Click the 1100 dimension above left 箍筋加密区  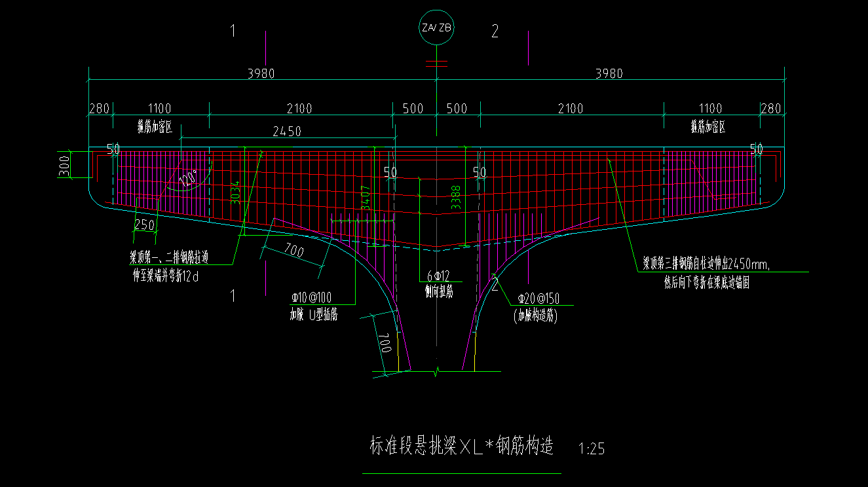tap(159, 109)
